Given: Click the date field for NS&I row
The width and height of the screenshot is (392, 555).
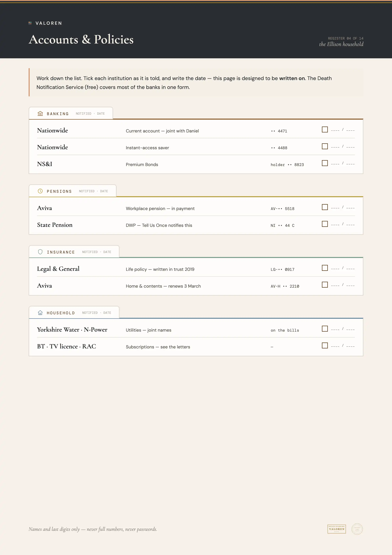Looking at the screenshot, I should pyautogui.click(x=343, y=164).
